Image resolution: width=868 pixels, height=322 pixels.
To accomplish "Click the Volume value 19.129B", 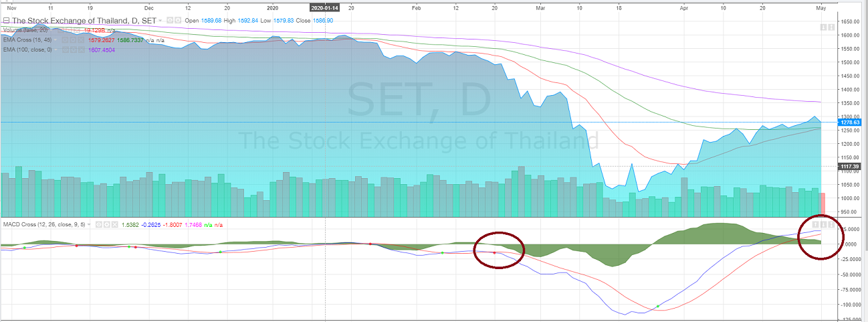I will (x=94, y=30).
